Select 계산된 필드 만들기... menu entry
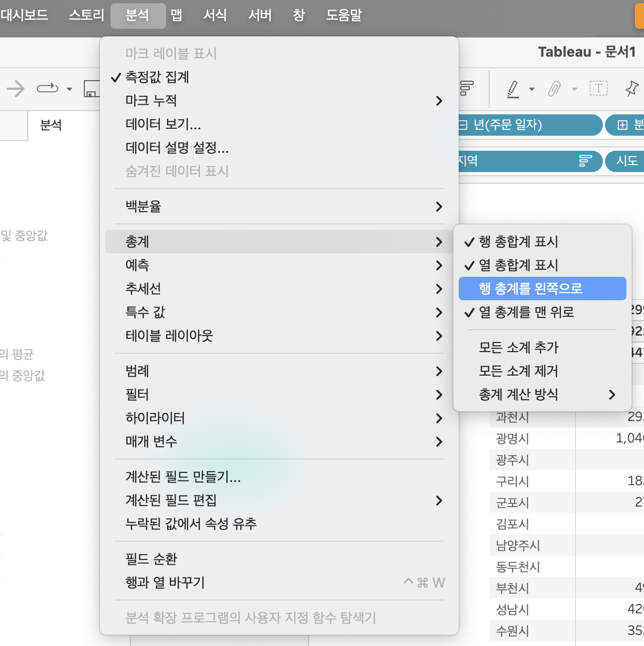The image size is (644, 646). [x=279, y=477]
